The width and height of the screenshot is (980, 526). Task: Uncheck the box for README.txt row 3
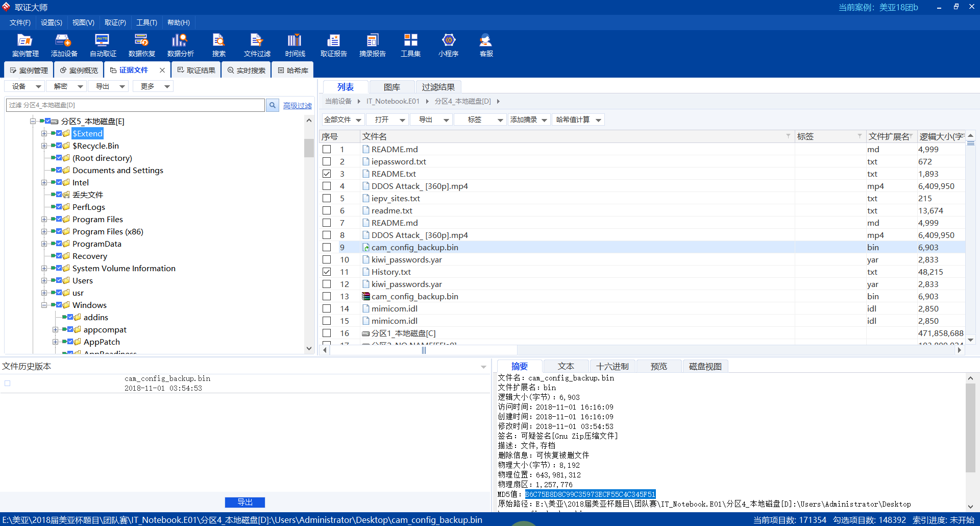327,174
